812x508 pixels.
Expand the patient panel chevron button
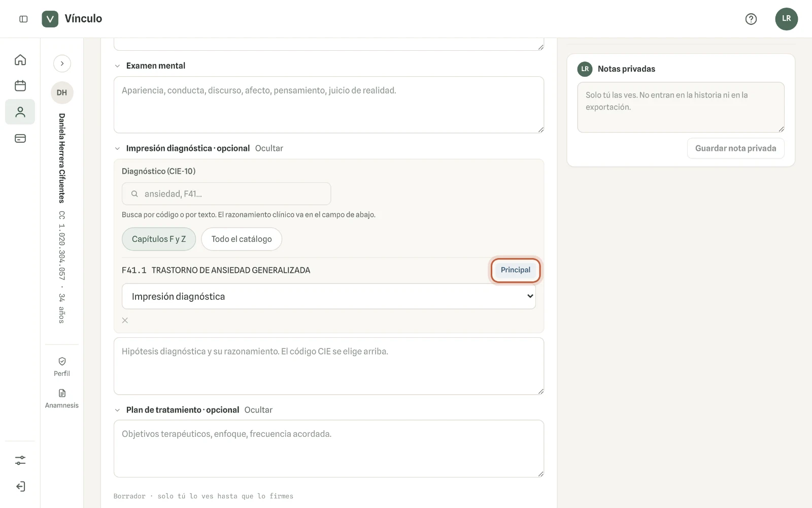(x=62, y=63)
